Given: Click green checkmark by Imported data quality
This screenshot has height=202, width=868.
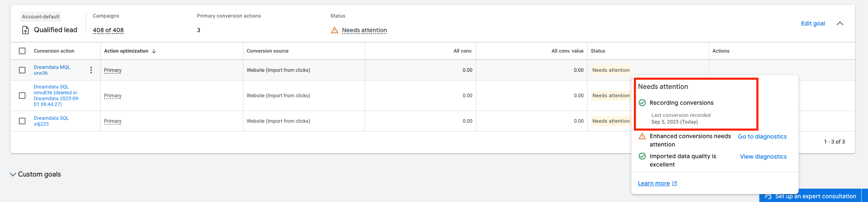Looking at the screenshot, I should pos(642,156).
